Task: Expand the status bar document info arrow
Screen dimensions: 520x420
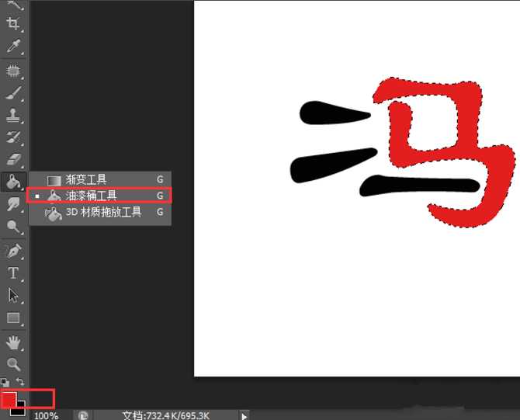Action: coord(245,415)
